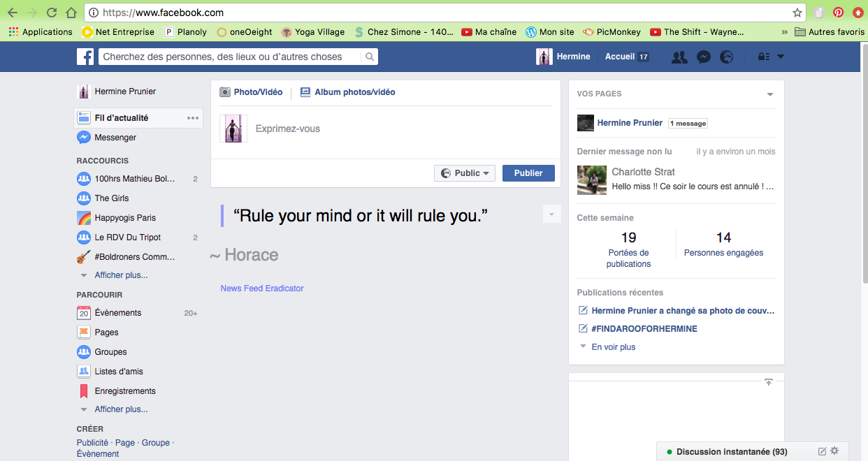Click the Publicité link under Créer
Screen dimensions: 868x461
(92, 443)
